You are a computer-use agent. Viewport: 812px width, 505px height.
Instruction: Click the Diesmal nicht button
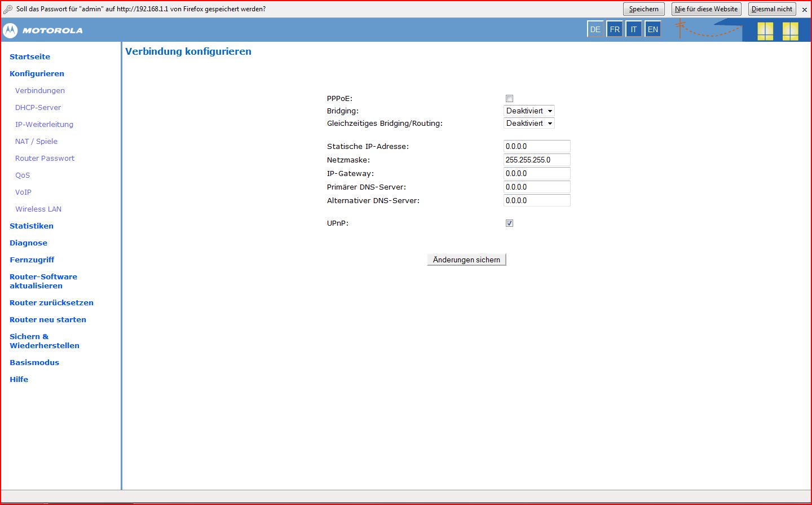(772, 9)
